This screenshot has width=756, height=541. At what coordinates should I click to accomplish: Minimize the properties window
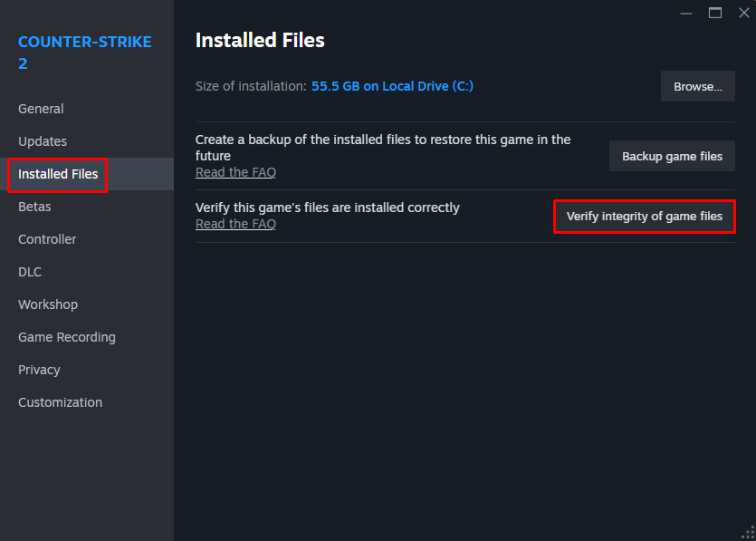click(685, 13)
